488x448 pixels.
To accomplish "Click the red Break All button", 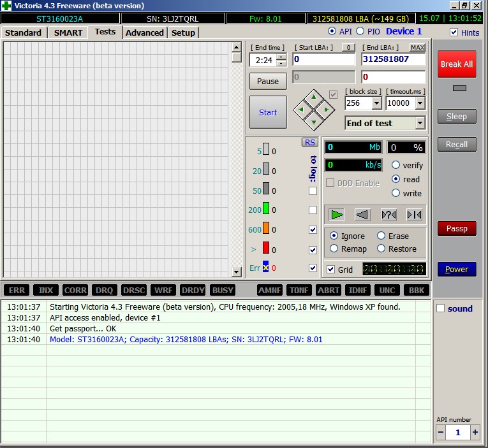I will (457, 64).
